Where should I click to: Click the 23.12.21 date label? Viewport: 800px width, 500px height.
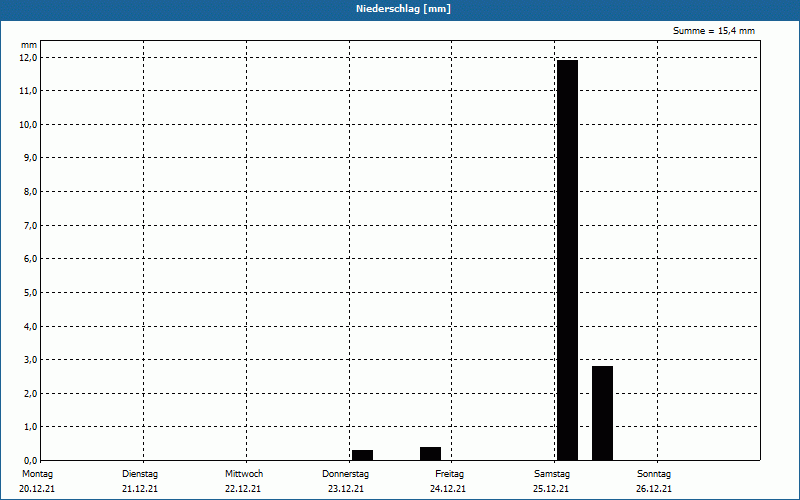tap(346, 489)
